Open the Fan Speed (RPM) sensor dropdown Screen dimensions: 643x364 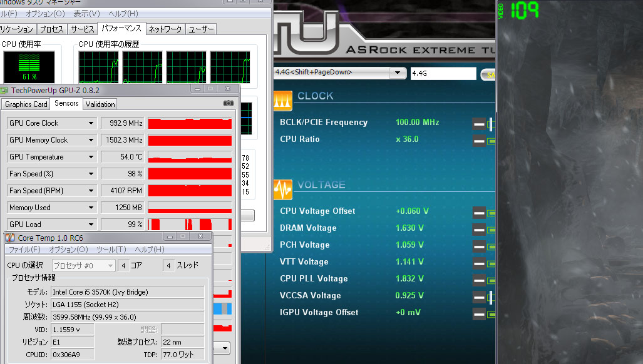click(91, 191)
